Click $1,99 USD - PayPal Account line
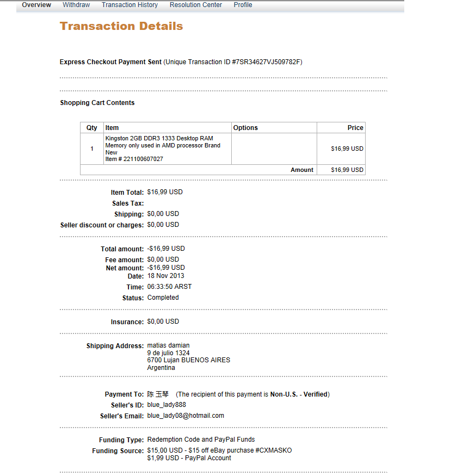Image resolution: width=475 pixels, height=476 pixels. click(x=189, y=458)
